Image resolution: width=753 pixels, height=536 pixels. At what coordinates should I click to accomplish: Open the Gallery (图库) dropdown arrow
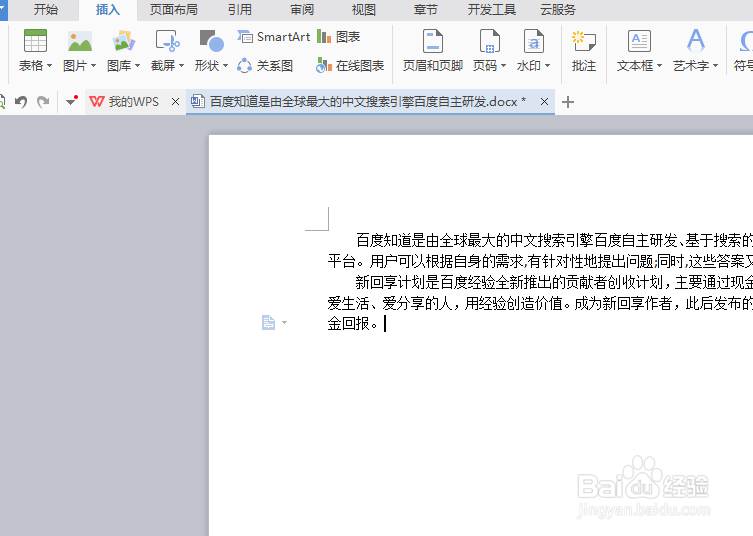click(x=137, y=66)
